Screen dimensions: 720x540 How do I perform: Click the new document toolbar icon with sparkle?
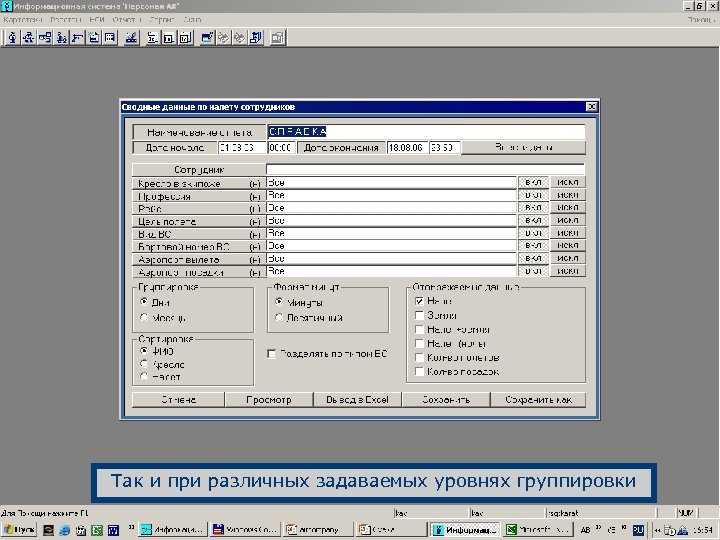(x=94, y=38)
